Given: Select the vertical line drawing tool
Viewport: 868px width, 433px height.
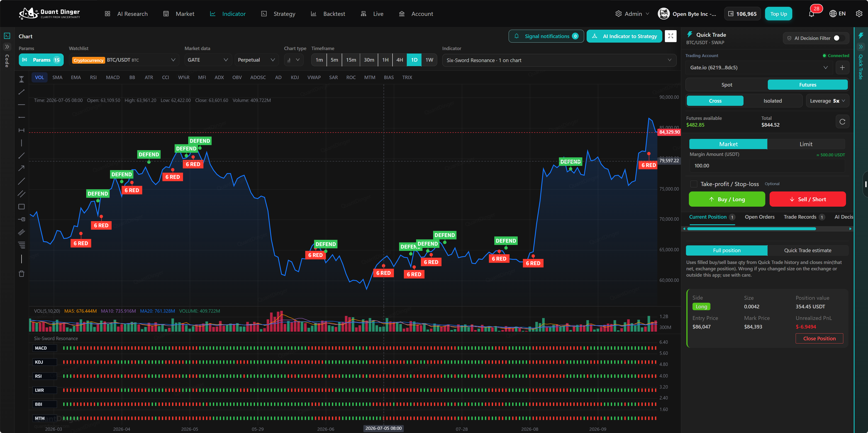Looking at the screenshot, I should [22, 143].
